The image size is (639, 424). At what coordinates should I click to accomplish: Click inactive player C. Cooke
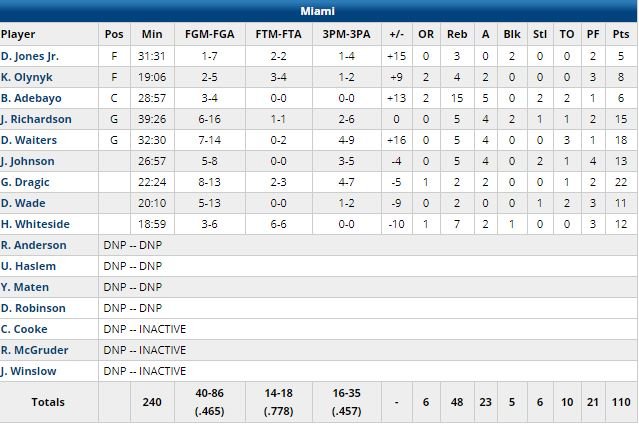coord(24,329)
